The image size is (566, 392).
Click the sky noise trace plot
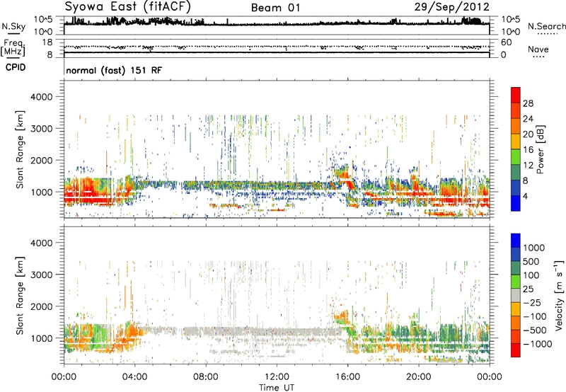(x=277, y=24)
